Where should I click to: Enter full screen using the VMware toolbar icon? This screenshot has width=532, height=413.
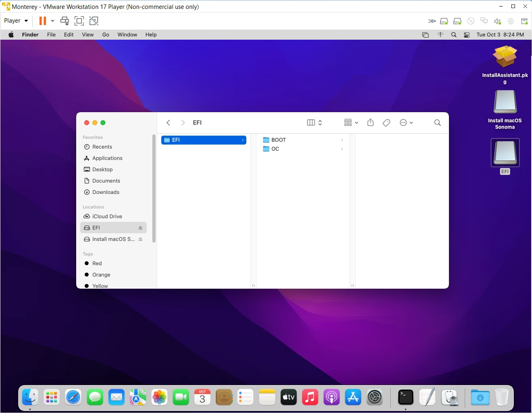coord(79,21)
